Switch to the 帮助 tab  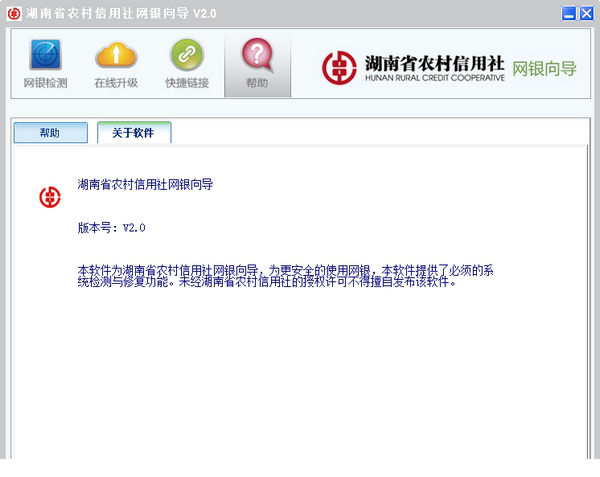tap(51, 133)
